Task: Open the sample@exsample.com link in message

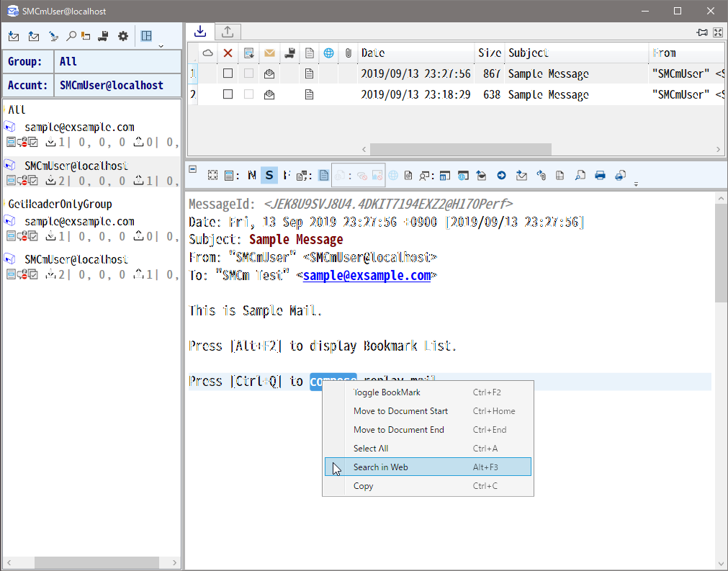Action: point(367,275)
